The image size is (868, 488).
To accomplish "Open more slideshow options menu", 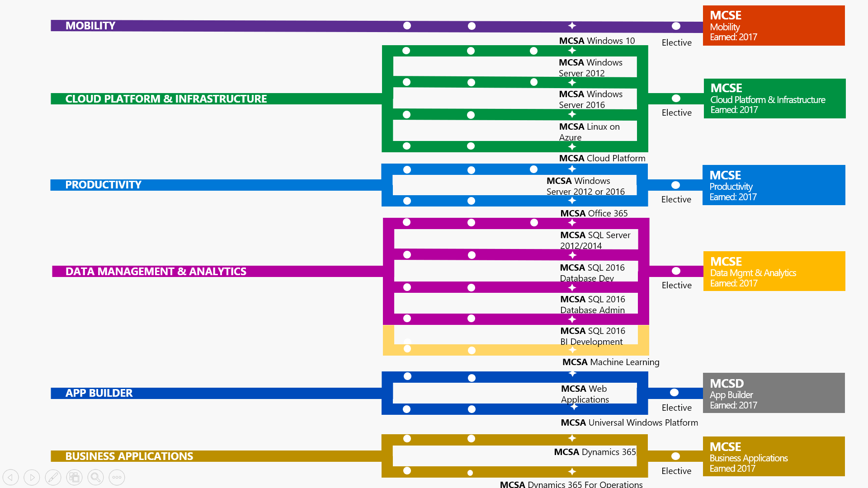I will coord(117,477).
